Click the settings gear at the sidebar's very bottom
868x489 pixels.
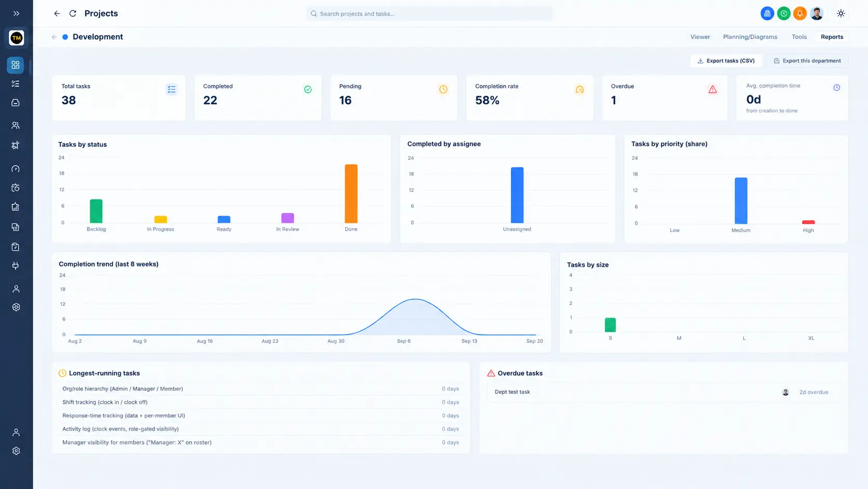tap(16, 451)
